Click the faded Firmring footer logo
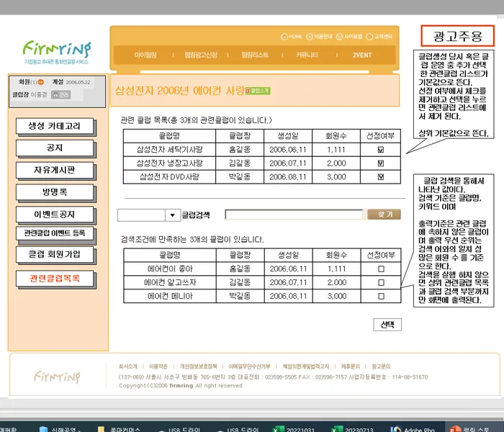 [57, 377]
